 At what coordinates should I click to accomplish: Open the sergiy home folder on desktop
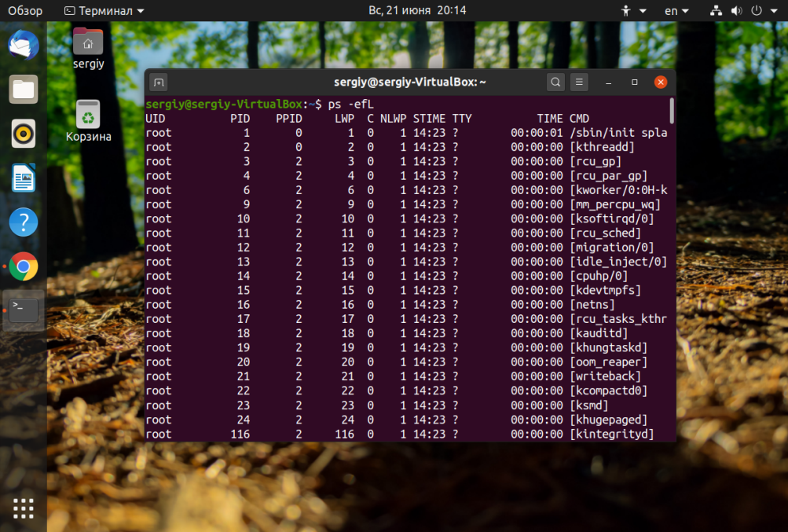[88, 49]
